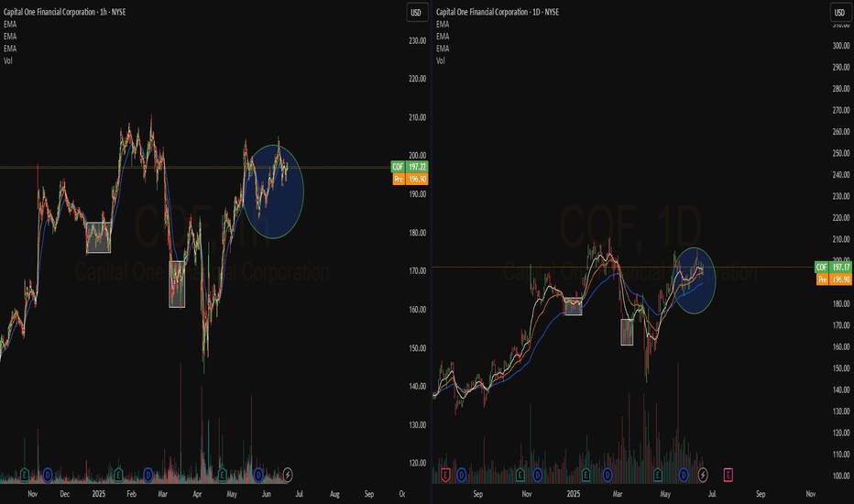Select the Vol indicator label on the 1D chart
The height and width of the screenshot is (504, 854).
pos(441,60)
